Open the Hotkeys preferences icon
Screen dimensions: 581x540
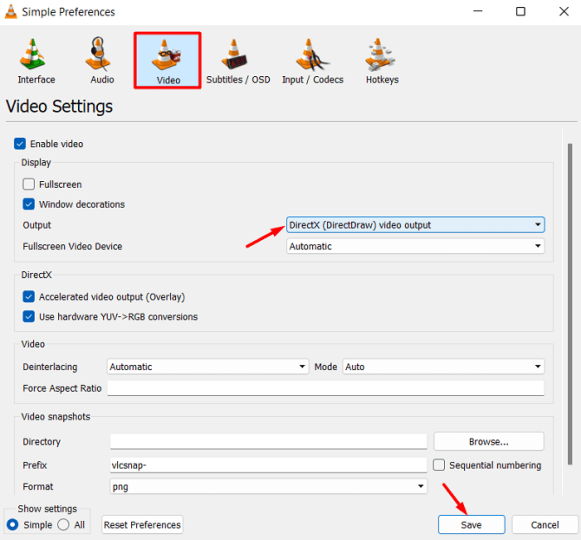pyautogui.click(x=380, y=54)
